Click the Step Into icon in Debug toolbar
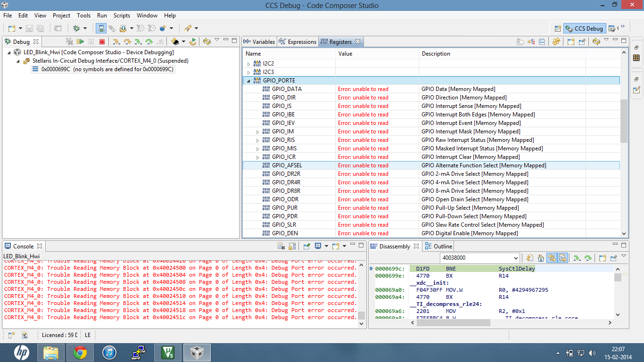 pos(116,41)
